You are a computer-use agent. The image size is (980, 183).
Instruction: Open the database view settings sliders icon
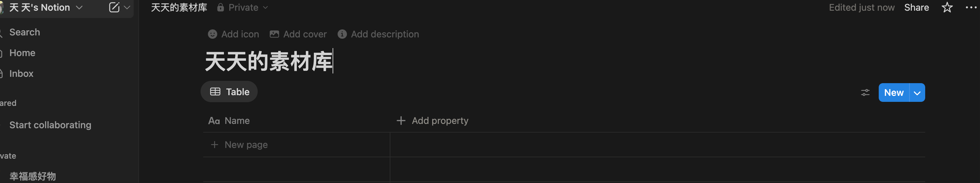pyautogui.click(x=865, y=93)
